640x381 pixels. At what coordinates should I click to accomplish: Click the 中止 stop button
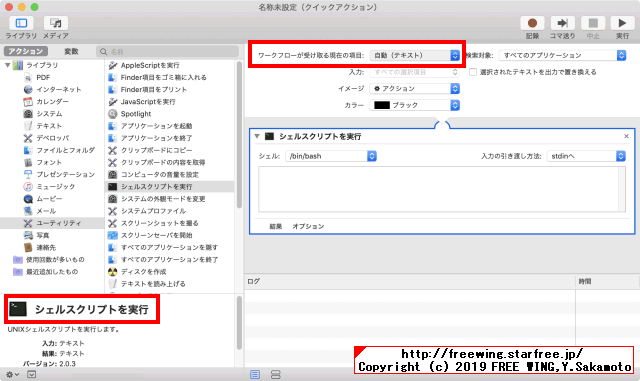(x=593, y=23)
